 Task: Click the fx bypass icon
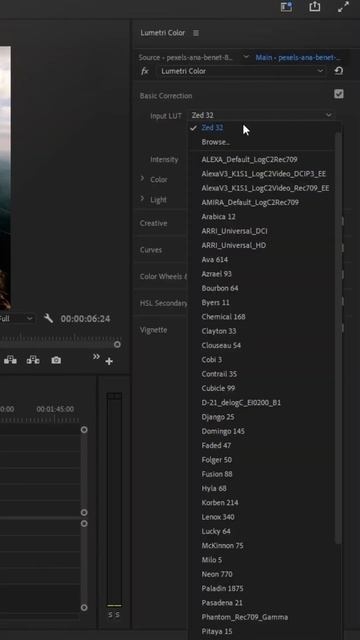pos(145,71)
